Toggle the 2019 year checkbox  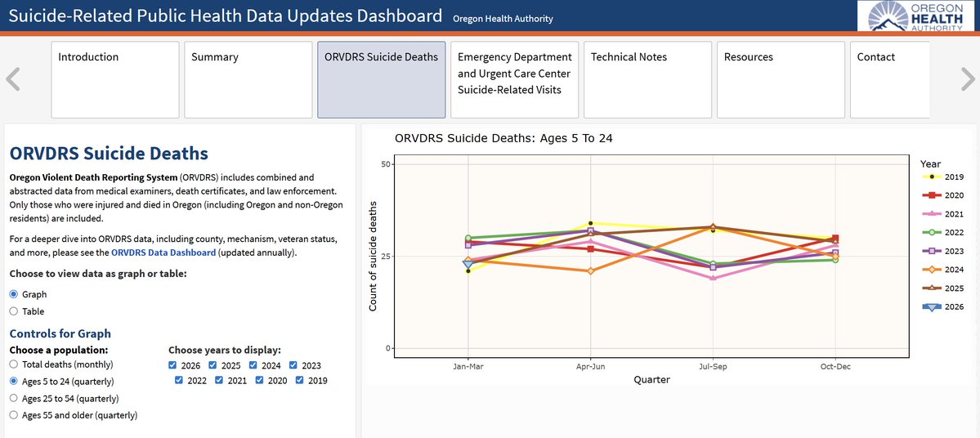point(300,380)
